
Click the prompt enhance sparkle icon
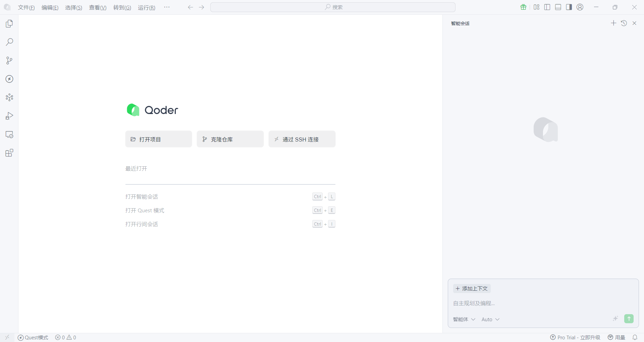(x=615, y=319)
